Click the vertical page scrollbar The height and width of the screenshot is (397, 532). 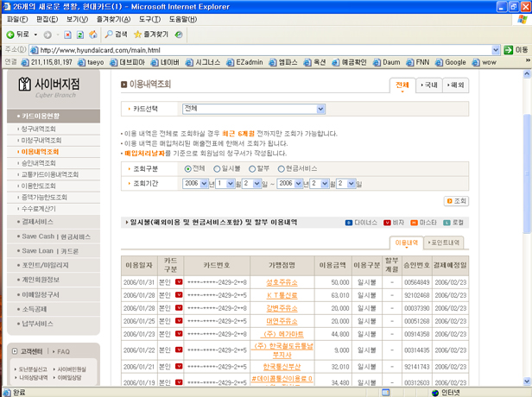tap(526, 216)
